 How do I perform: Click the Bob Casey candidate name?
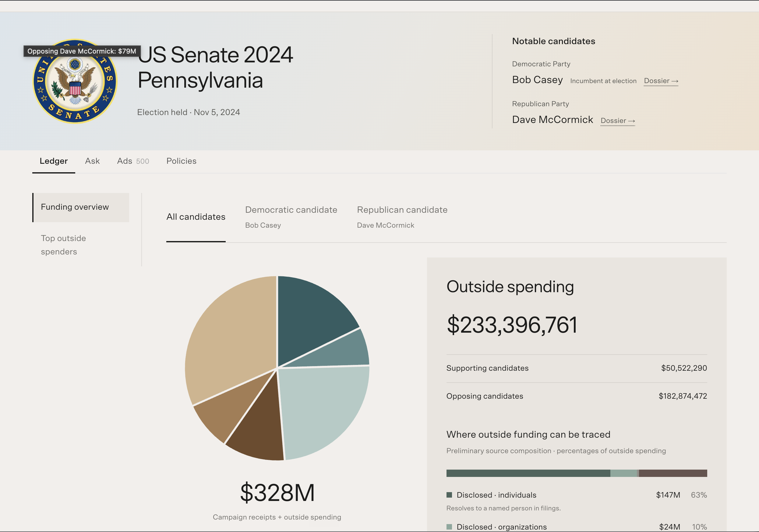(x=537, y=80)
